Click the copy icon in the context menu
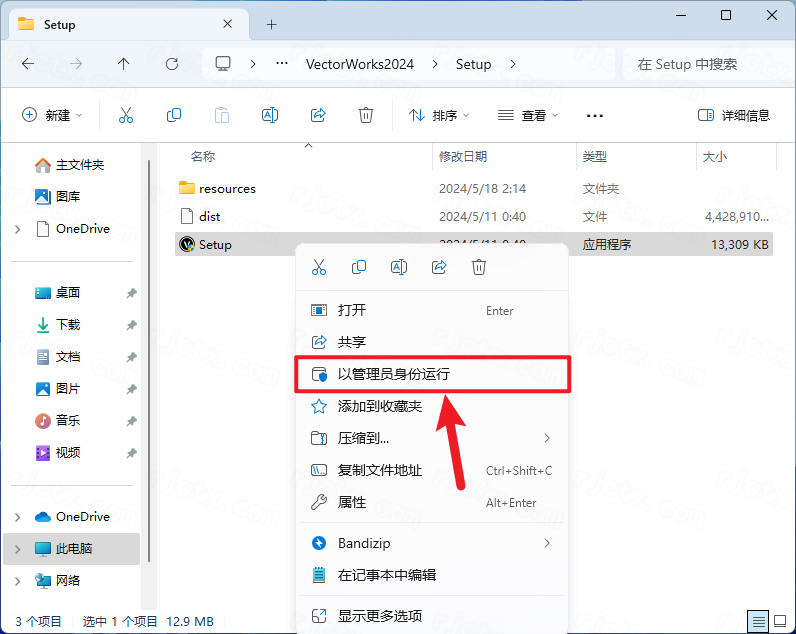 click(x=359, y=267)
